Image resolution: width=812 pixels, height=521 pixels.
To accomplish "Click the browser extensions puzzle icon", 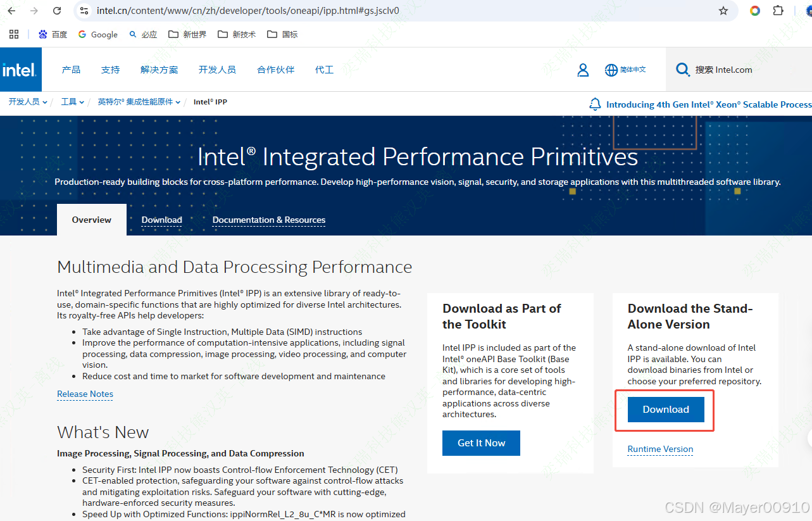I will click(x=778, y=11).
